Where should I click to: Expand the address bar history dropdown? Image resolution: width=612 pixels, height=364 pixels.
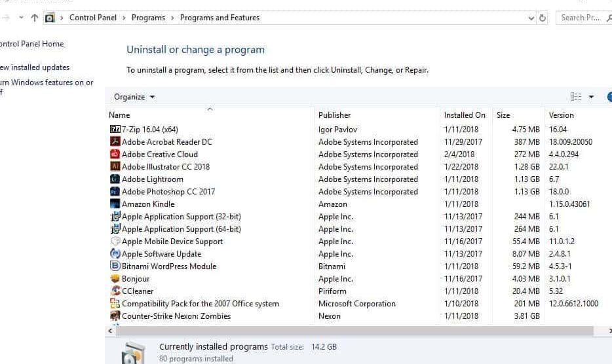pyautogui.click(x=531, y=18)
